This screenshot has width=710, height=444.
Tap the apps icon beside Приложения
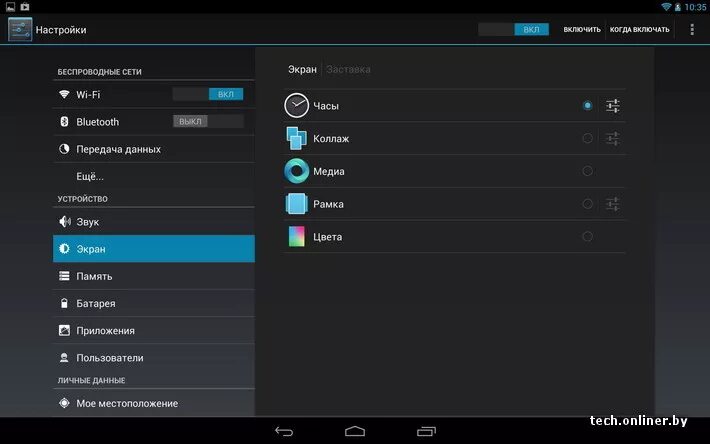64,330
